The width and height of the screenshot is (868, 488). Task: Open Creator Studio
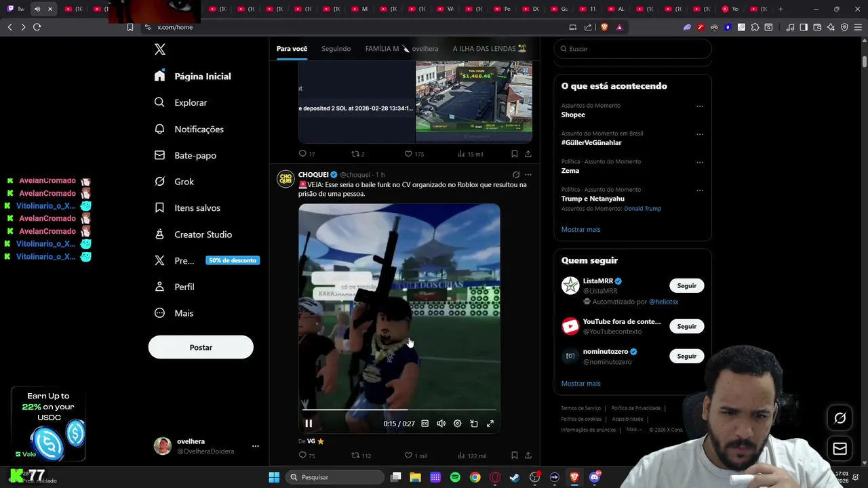coord(193,235)
